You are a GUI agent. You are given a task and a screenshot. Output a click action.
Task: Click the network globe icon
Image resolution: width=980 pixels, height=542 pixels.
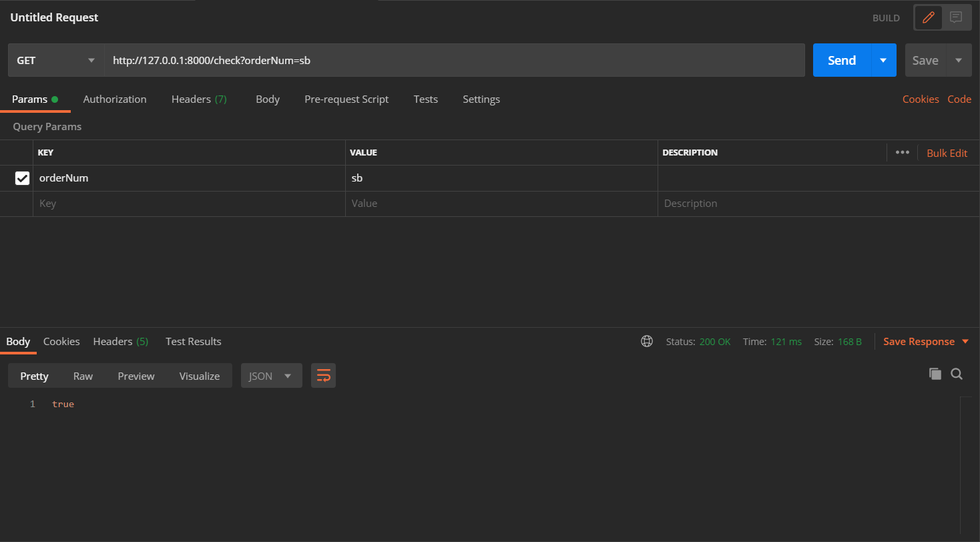647,341
